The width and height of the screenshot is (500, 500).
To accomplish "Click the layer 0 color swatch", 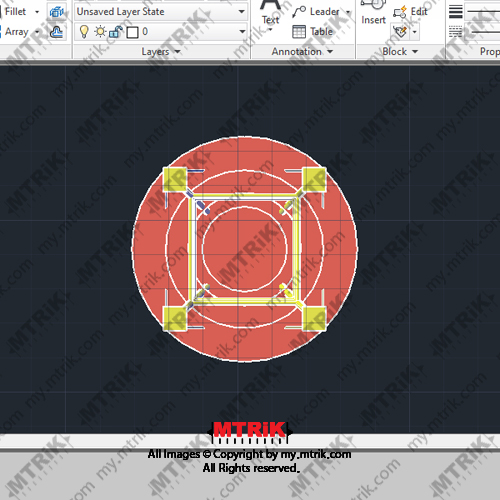I will click(x=133, y=32).
